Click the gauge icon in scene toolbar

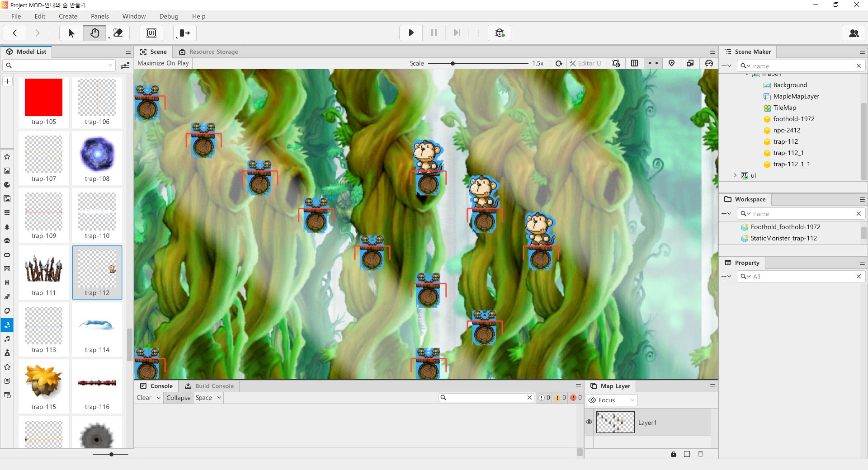(x=709, y=63)
